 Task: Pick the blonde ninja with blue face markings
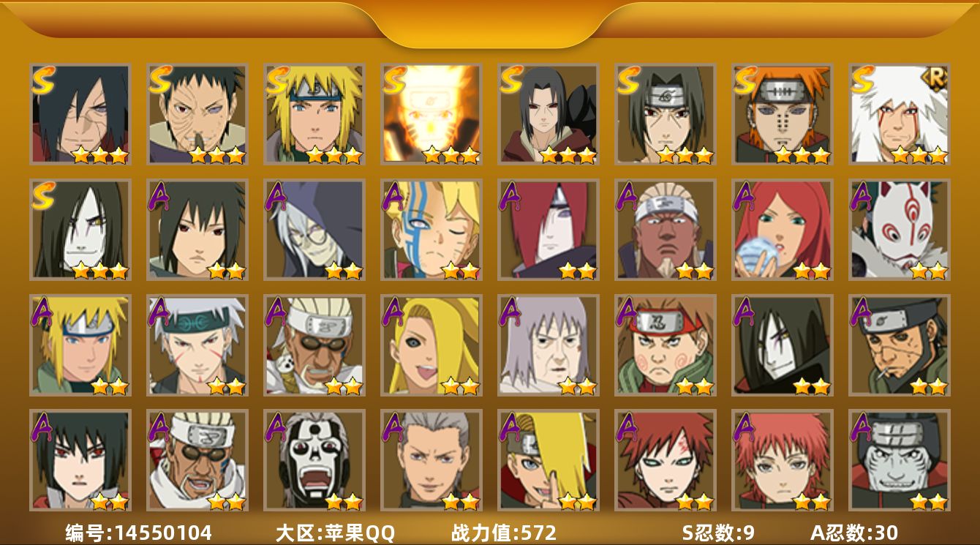pyautogui.click(x=431, y=229)
